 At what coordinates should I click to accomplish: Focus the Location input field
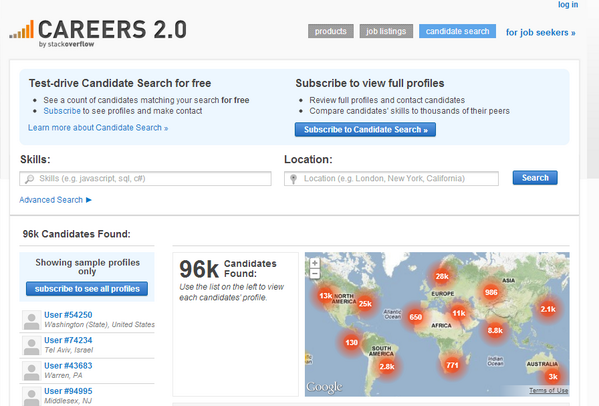click(x=391, y=178)
